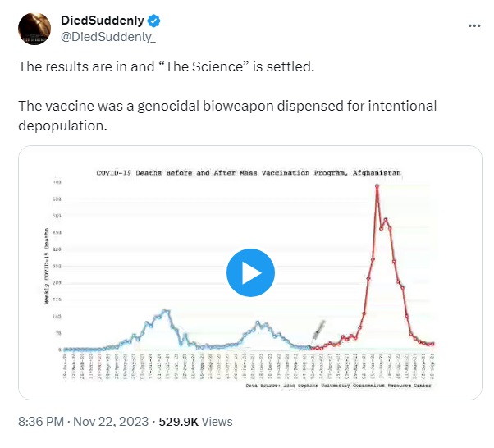Open the three-dot more options menu
This screenshot has width=494, height=448.
click(474, 25)
